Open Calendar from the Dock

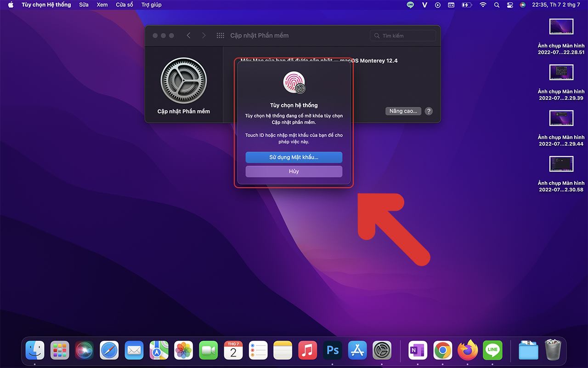[233, 351]
